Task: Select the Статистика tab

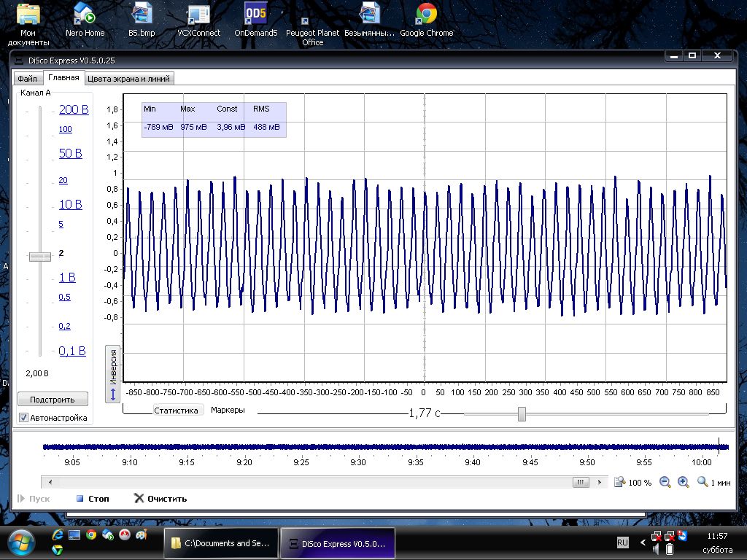Action: tap(177, 410)
